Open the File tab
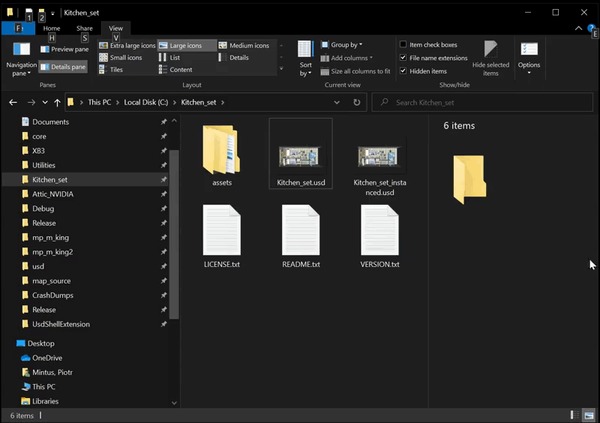This screenshot has width=600, height=423. click(x=18, y=28)
